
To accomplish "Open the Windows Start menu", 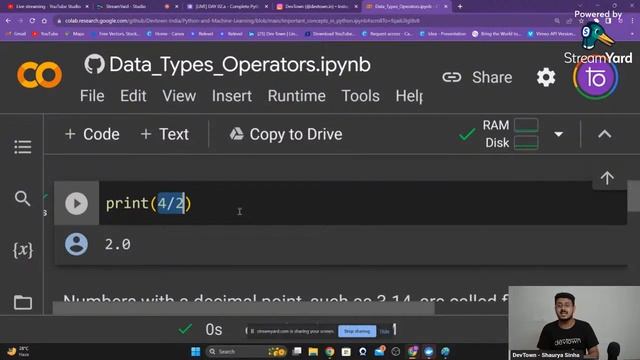I will 196,351.
